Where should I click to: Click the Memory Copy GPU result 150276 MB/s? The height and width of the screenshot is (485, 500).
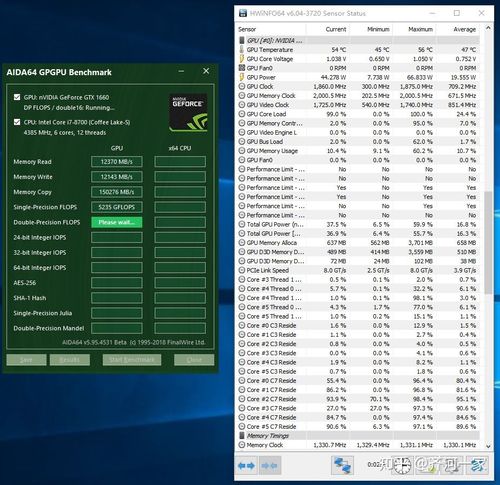[117, 192]
